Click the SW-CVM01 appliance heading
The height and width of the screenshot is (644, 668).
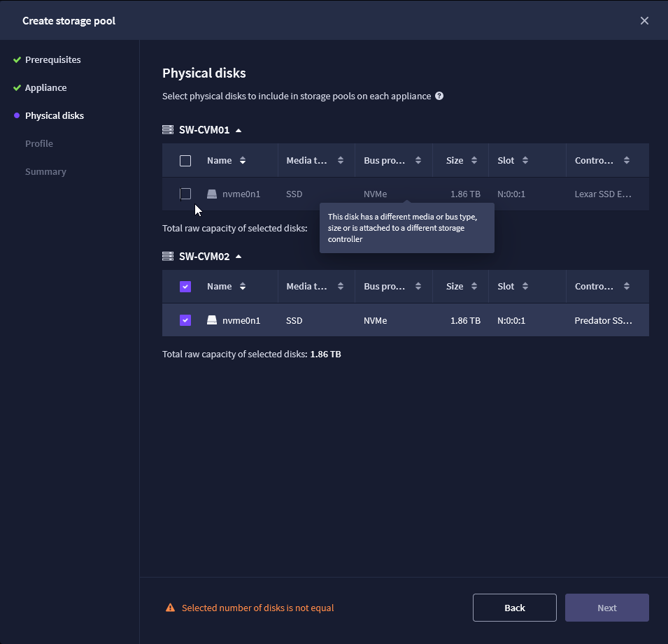(204, 130)
